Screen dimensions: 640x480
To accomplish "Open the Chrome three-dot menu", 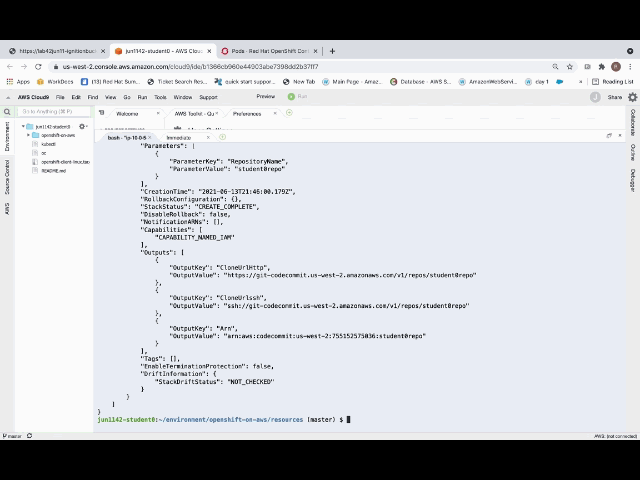I will click(x=630, y=67).
